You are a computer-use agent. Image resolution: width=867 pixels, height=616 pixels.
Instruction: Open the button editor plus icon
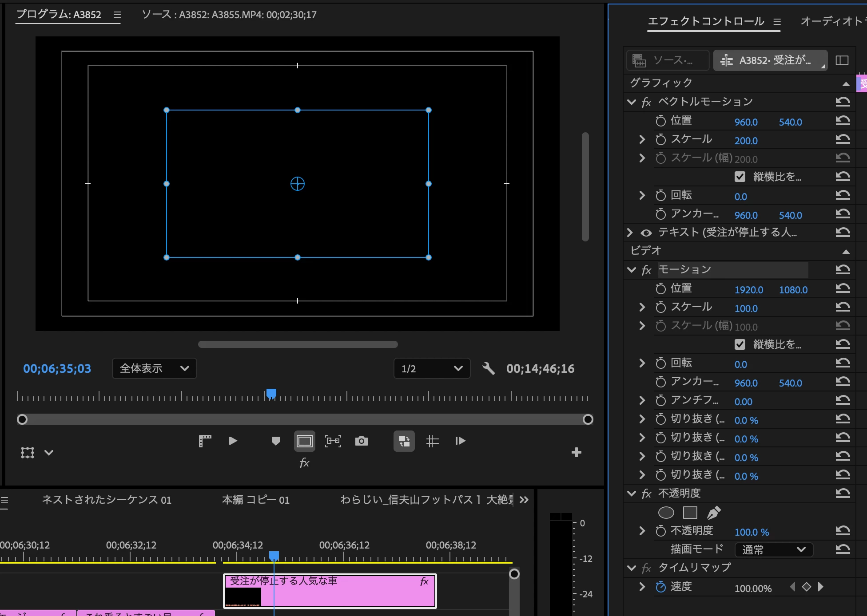pyautogui.click(x=576, y=452)
